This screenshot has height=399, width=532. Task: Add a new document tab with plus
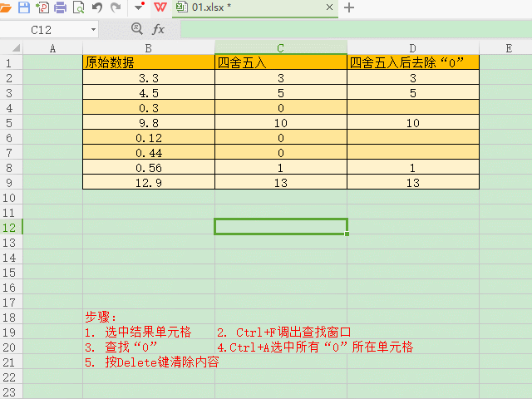(x=349, y=7)
